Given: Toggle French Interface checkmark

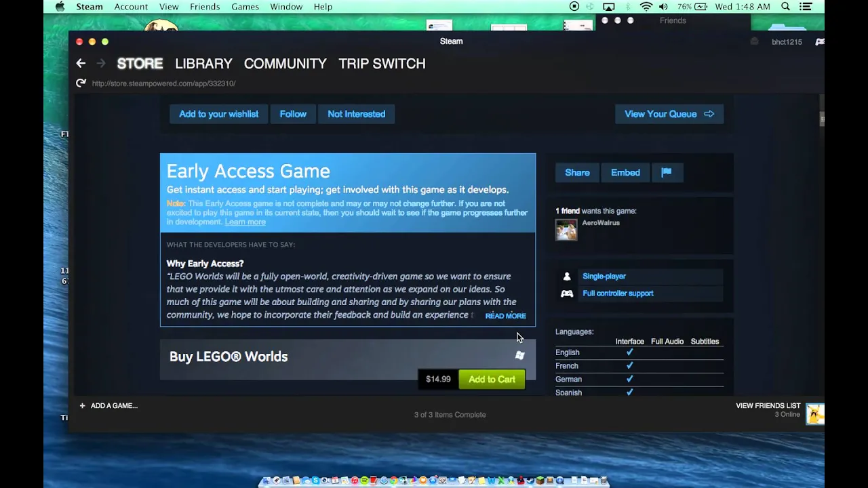Looking at the screenshot, I should 629,366.
